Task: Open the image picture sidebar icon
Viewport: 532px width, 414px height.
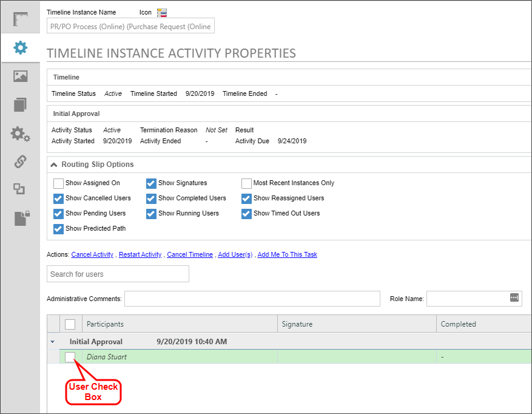Action: pos(20,76)
